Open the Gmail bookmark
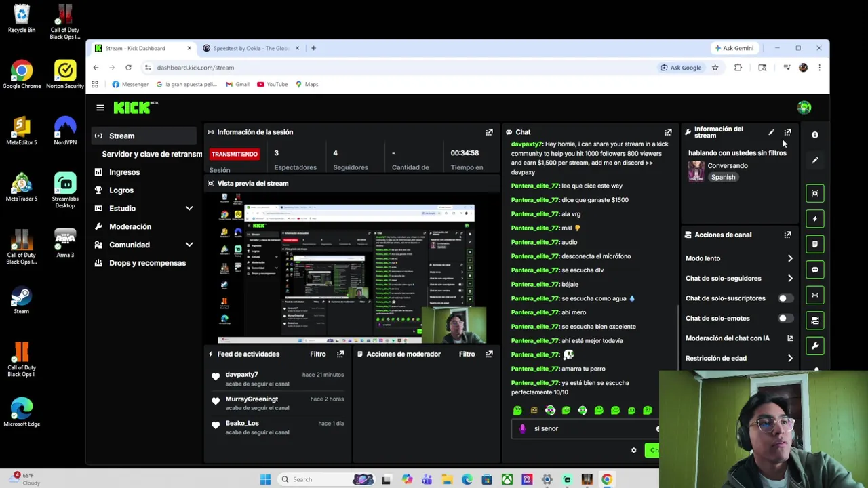The height and width of the screenshot is (488, 868). pos(237,85)
